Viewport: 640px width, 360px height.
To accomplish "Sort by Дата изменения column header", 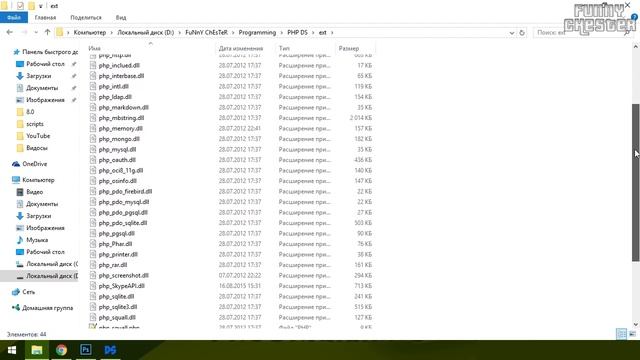I will (x=241, y=48).
